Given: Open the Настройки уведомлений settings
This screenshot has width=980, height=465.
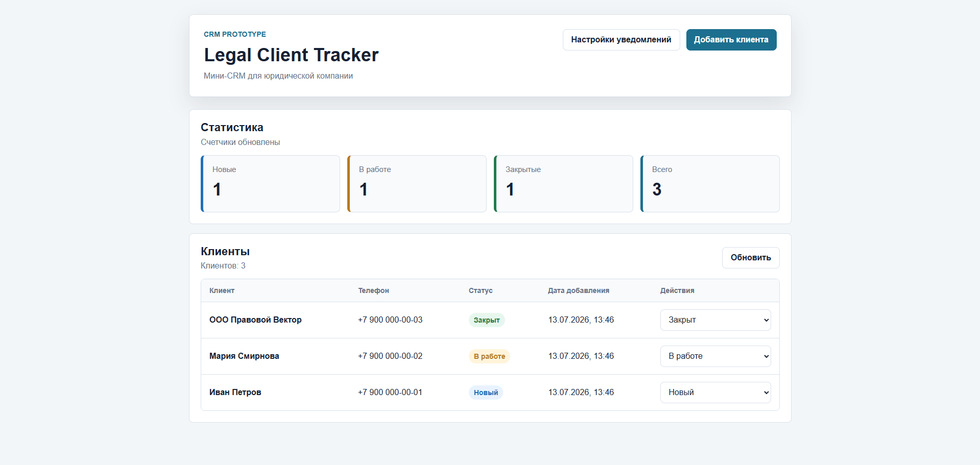Looking at the screenshot, I should 621,40.
